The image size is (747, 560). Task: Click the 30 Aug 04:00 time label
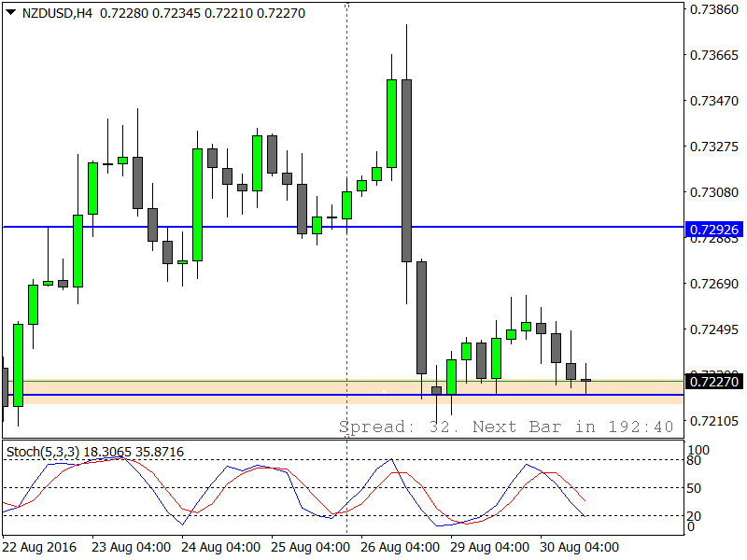[x=579, y=547]
